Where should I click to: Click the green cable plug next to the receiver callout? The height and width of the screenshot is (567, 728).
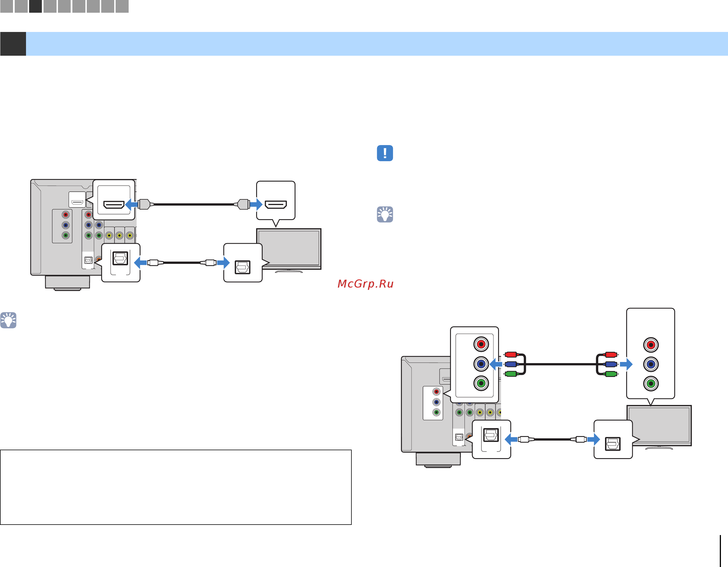click(511, 374)
